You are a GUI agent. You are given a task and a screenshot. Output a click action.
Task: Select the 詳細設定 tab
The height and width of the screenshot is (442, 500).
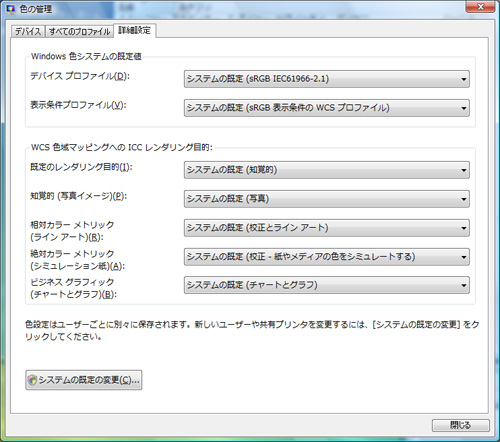point(134,31)
